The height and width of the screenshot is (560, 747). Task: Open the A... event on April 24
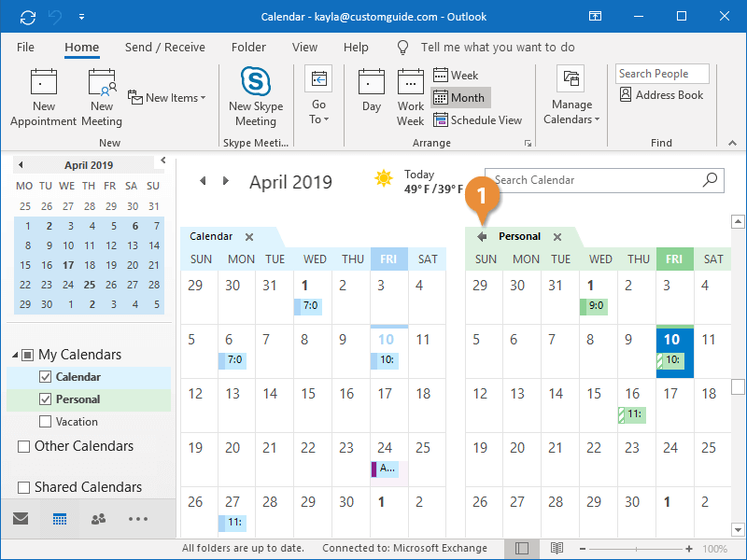click(385, 469)
